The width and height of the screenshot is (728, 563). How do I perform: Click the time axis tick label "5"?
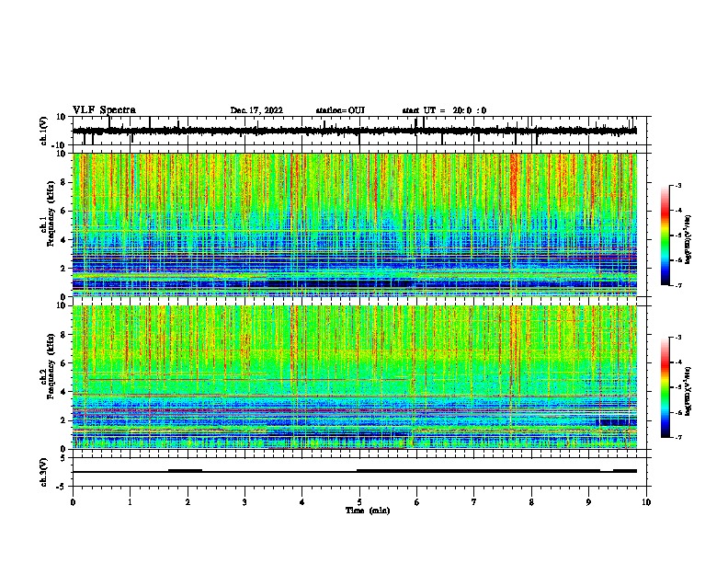coord(359,502)
